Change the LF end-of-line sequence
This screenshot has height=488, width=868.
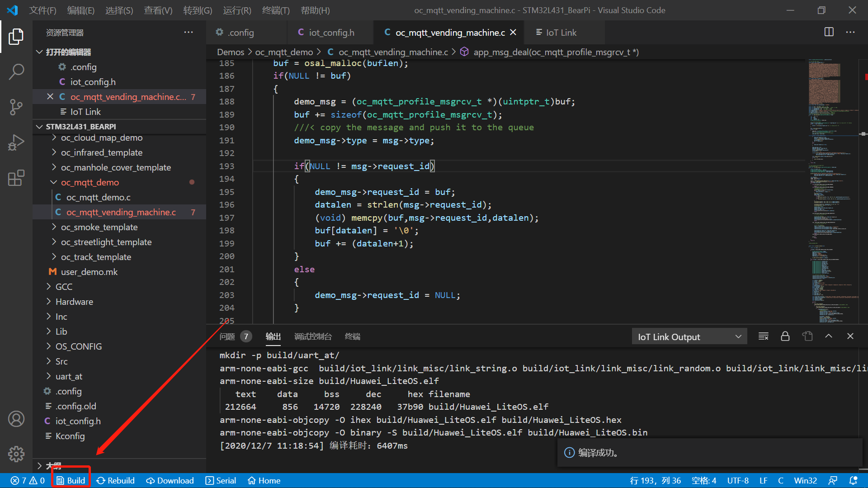[764, 481]
